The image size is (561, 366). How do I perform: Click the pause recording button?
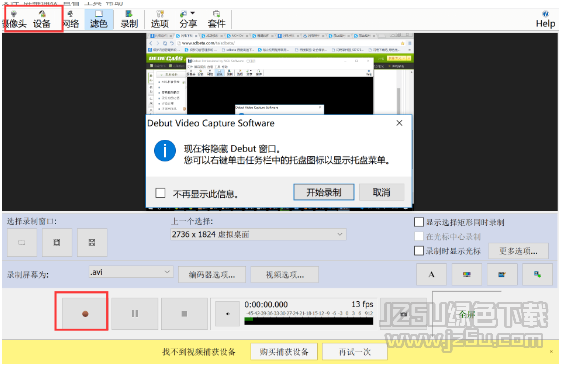tap(135, 314)
